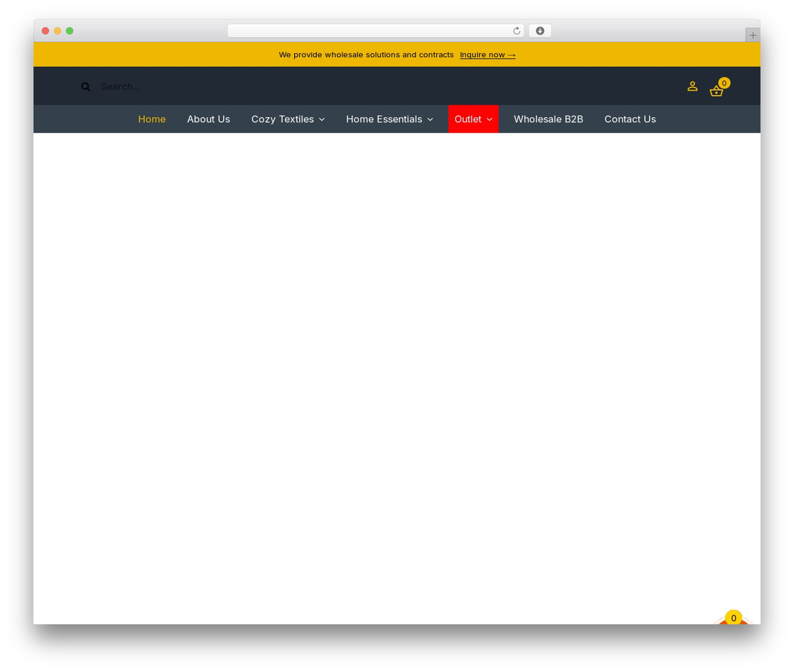Open the About Us page
Screen dimensions: 794x672
[208, 119]
